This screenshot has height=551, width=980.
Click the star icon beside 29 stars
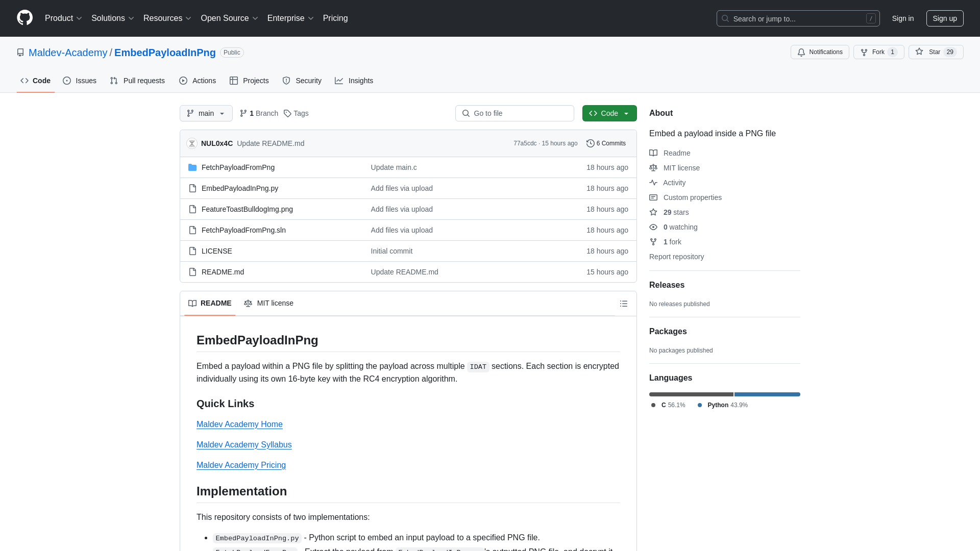pyautogui.click(x=653, y=212)
